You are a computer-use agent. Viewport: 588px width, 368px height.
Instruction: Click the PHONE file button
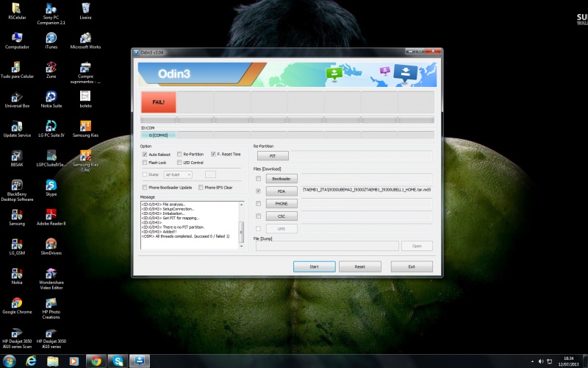click(x=282, y=204)
